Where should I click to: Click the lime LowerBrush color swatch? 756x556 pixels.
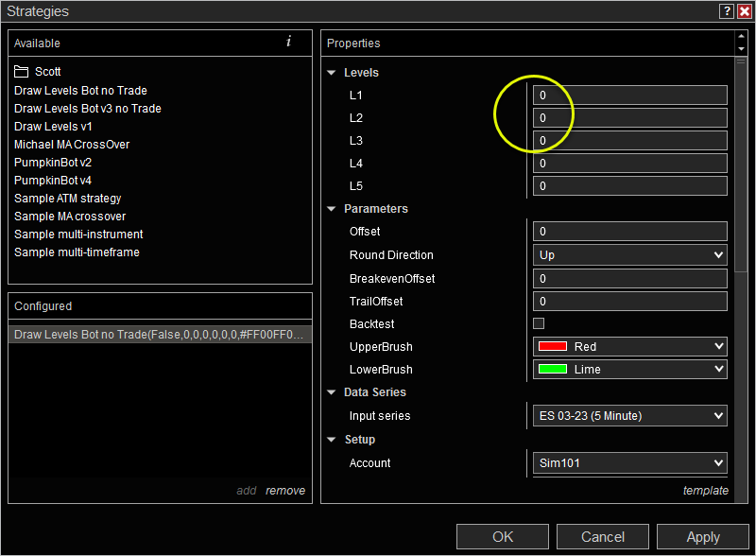tap(553, 369)
